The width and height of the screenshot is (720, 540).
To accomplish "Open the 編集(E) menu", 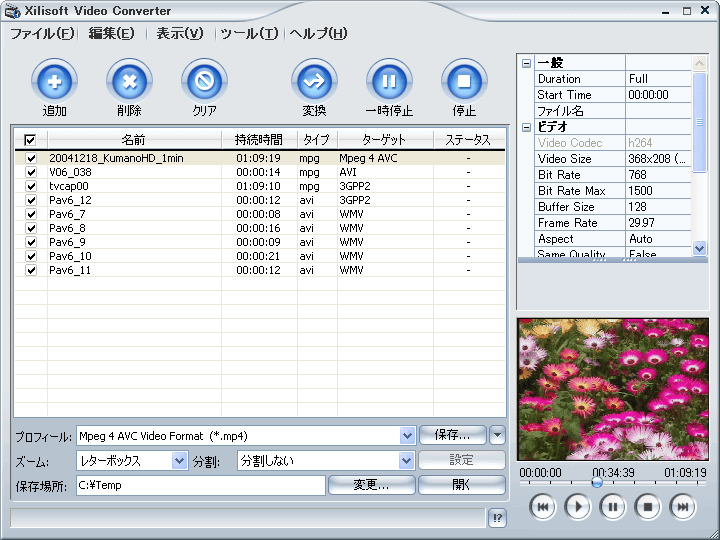I will [x=112, y=34].
